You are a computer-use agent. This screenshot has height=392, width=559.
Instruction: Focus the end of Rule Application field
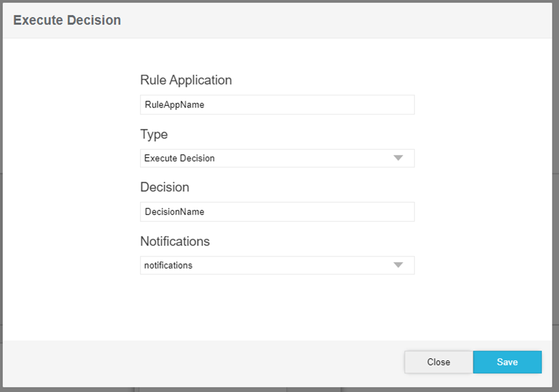coord(401,105)
